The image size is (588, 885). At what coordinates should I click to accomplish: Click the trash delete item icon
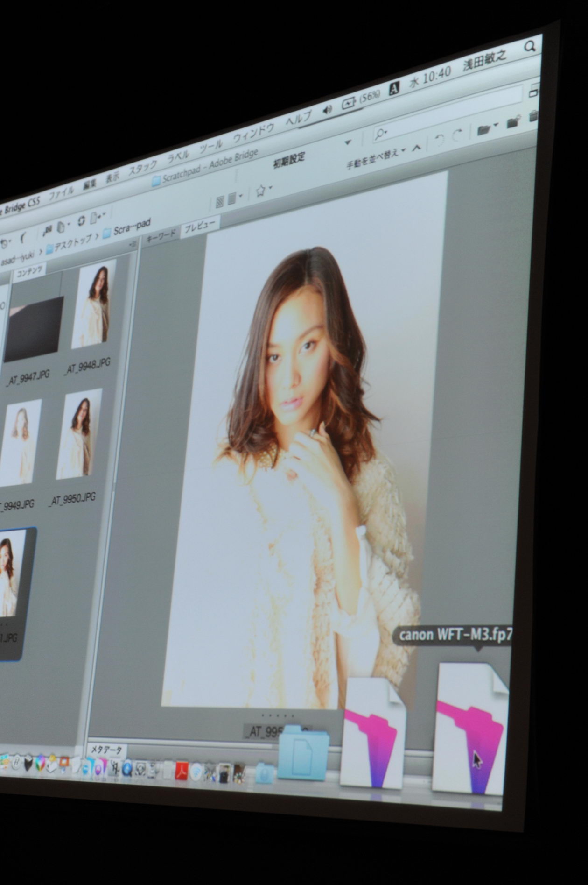coord(533,116)
